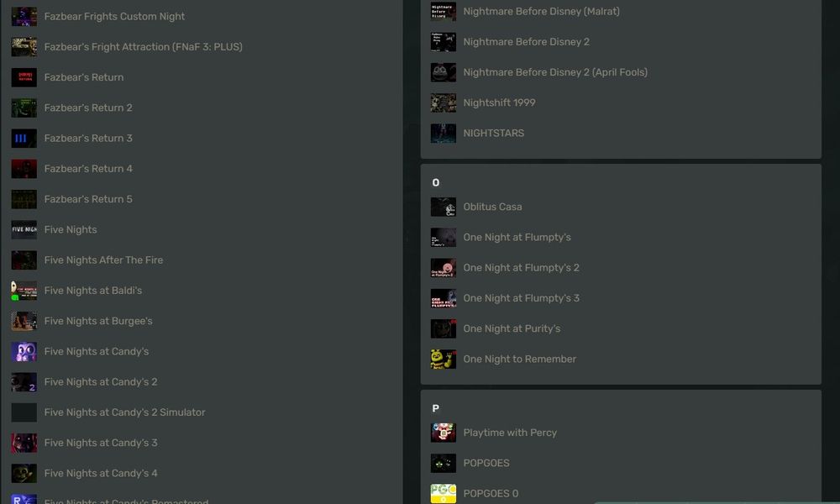
Task: Open the Nightmare Before Disney (Malrat) thumbnail
Action: [443, 11]
